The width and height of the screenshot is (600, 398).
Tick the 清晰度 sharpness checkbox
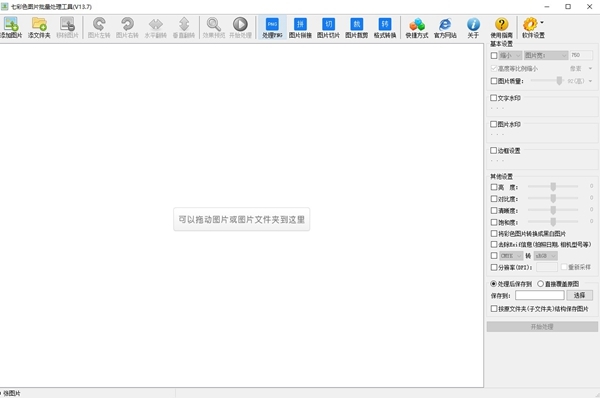tap(494, 210)
